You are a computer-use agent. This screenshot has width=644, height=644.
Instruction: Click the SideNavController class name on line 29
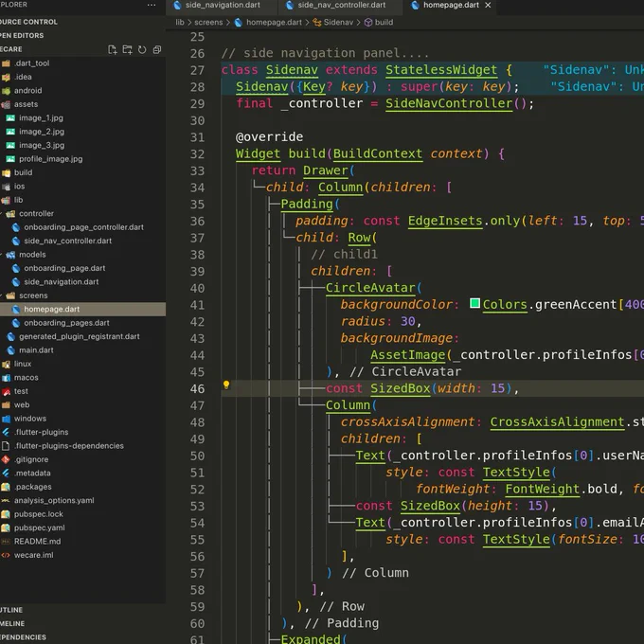tap(449, 103)
